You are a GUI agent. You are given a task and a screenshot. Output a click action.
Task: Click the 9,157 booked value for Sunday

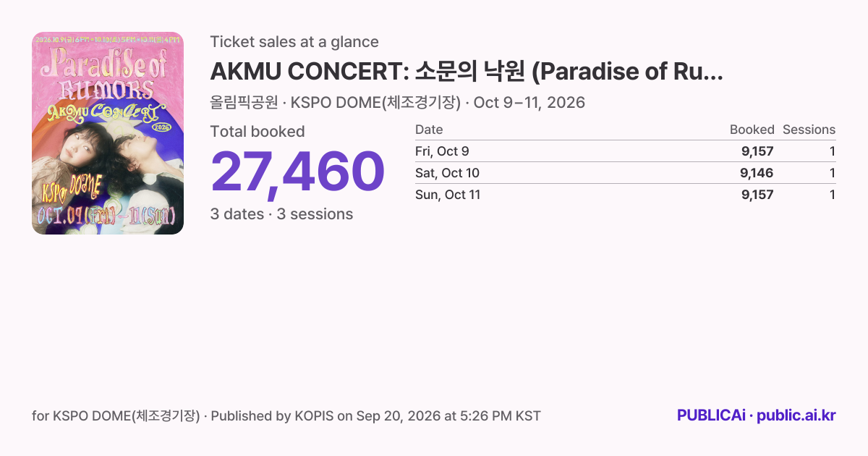point(757,195)
